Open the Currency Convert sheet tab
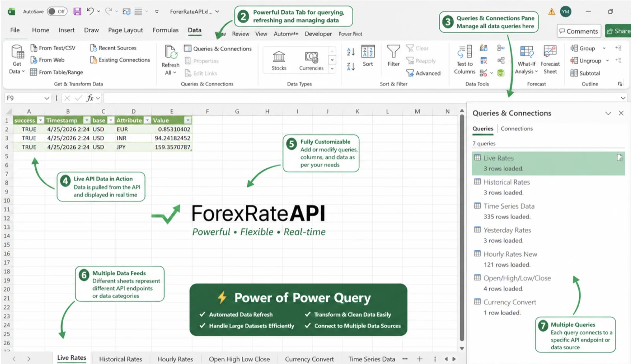This screenshot has width=631, height=364. (309, 359)
